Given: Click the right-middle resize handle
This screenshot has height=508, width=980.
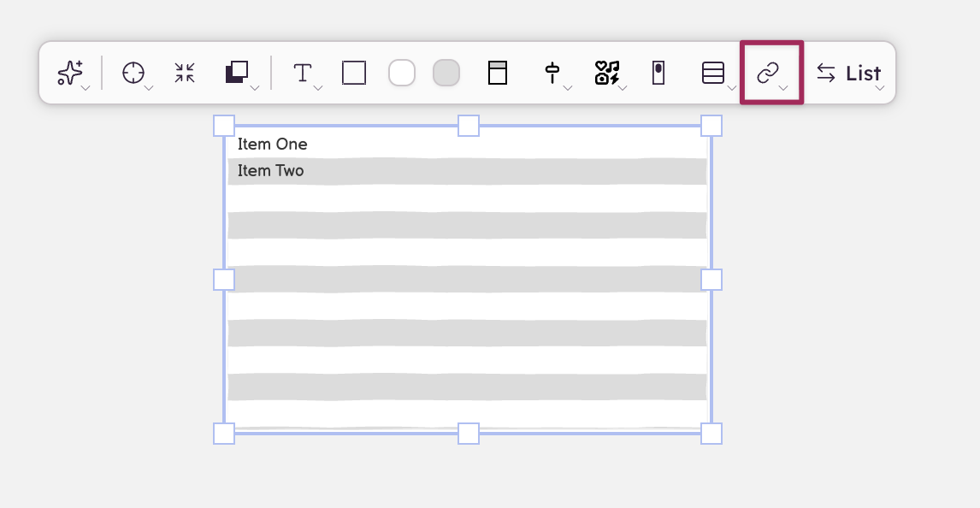Looking at the screenshot, I should click(x=711, y=280).
